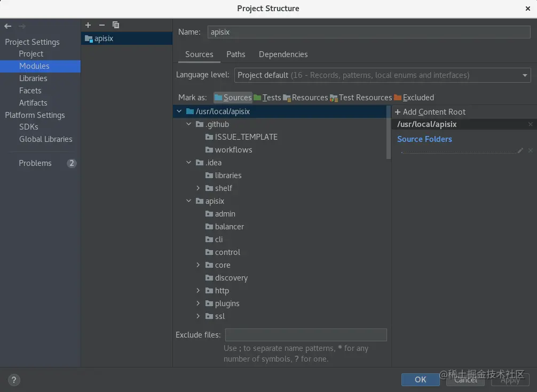Open Facets settings

pos(30,91)
